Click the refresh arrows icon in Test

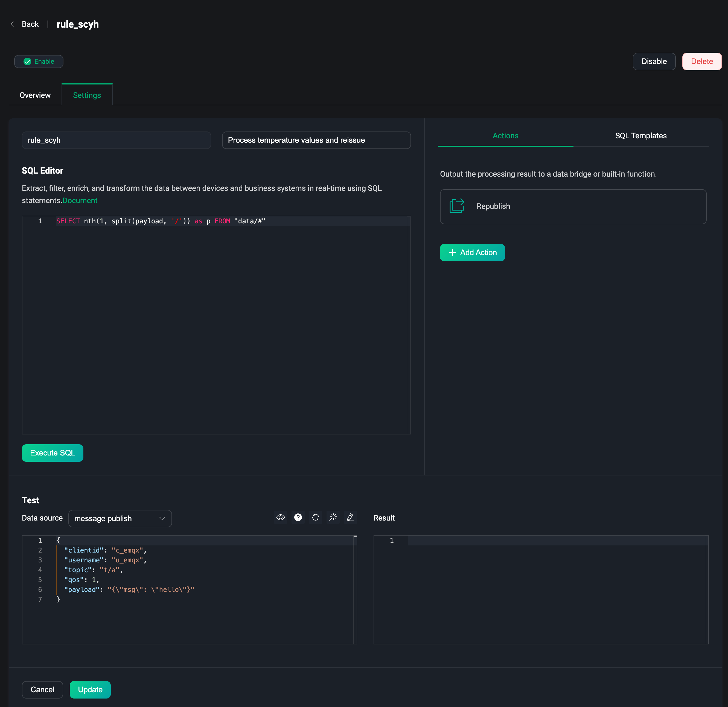pos(315,517)
